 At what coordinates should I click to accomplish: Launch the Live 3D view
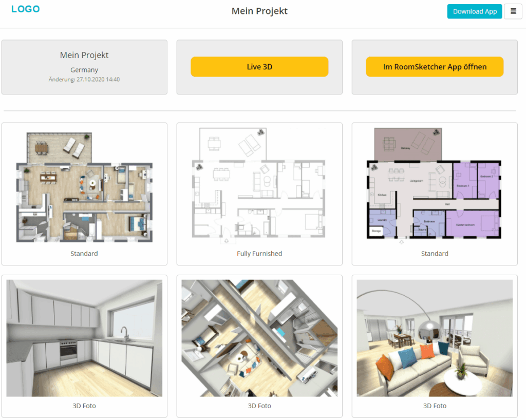tap(259, 67)
